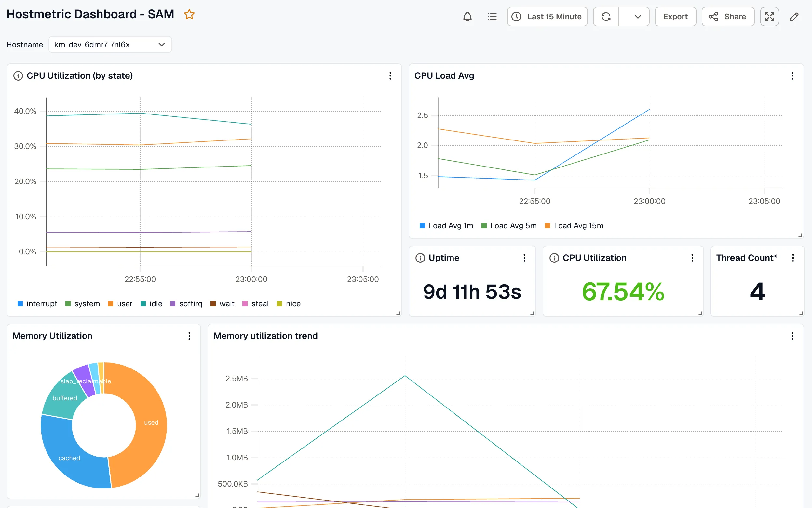Open options menu for CPU Utilization (by state)
Screen dimensions: 812x508
coord(390,75)
